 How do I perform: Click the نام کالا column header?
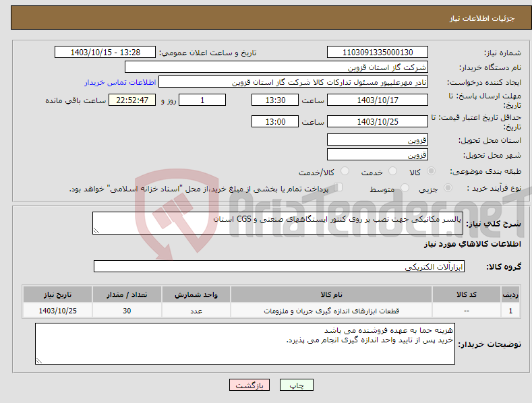pos(331,294)
